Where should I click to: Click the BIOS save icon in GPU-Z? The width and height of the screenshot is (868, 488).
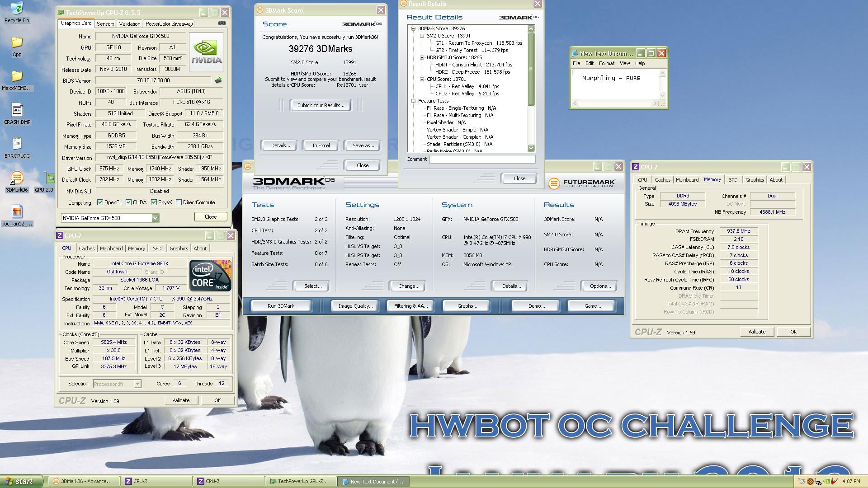click(x=218, y=80)
